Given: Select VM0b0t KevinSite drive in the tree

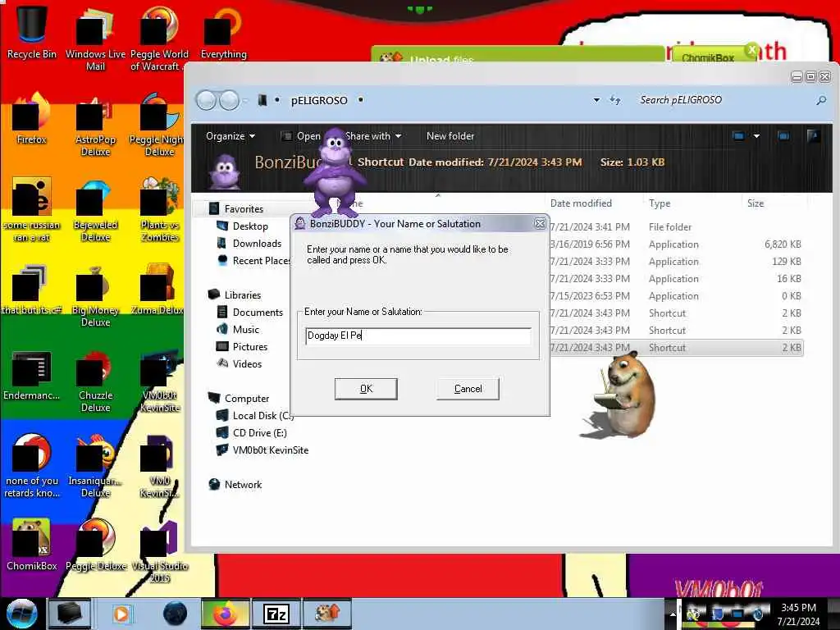Looking at the screenshot, I should pyautogui.click(x=270, y=450).
